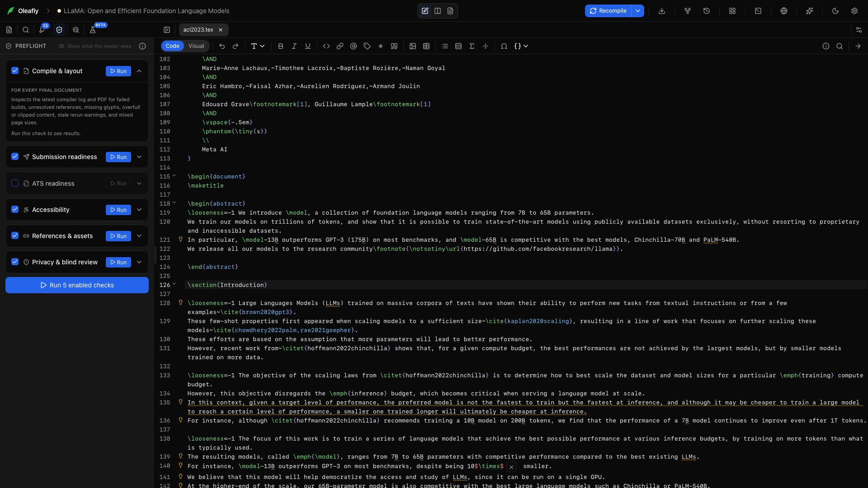This screenshot has height=488, width=868.
Task: Open the download PDF icon
Action: [662, 11]
